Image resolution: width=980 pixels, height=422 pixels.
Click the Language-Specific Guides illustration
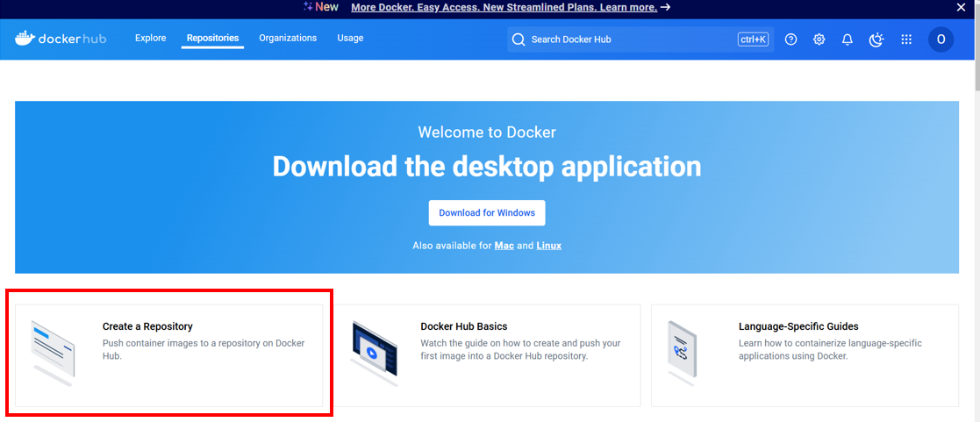pyautogui.click(x=682, y=354)
